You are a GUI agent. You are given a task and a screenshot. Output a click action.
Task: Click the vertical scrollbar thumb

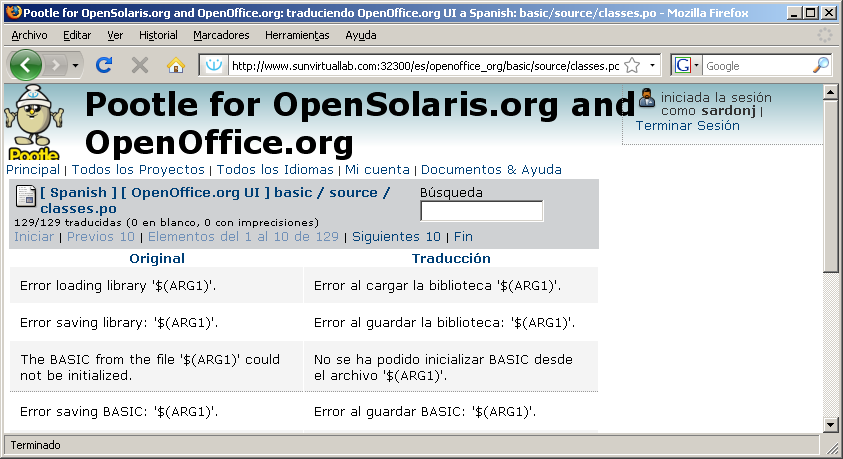[830, 186]
